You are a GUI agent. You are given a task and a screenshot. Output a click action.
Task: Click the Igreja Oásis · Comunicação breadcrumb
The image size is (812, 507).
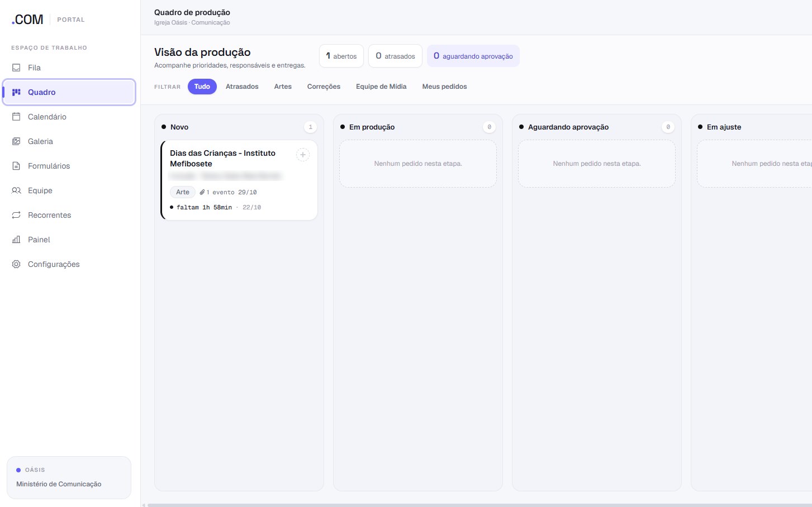click(x=192, y=23)
